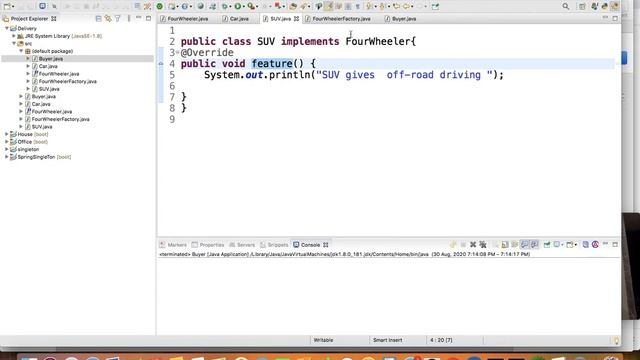Expand the House project
This screenshot has height=360, width=640.
7,134
